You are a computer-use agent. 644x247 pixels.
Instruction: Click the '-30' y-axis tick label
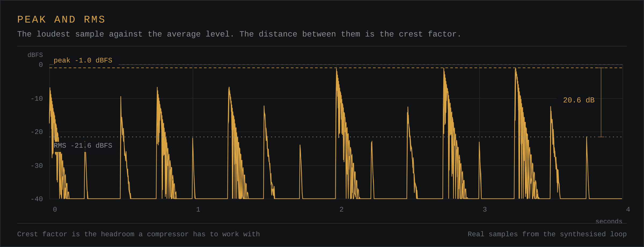coord(37,166)
